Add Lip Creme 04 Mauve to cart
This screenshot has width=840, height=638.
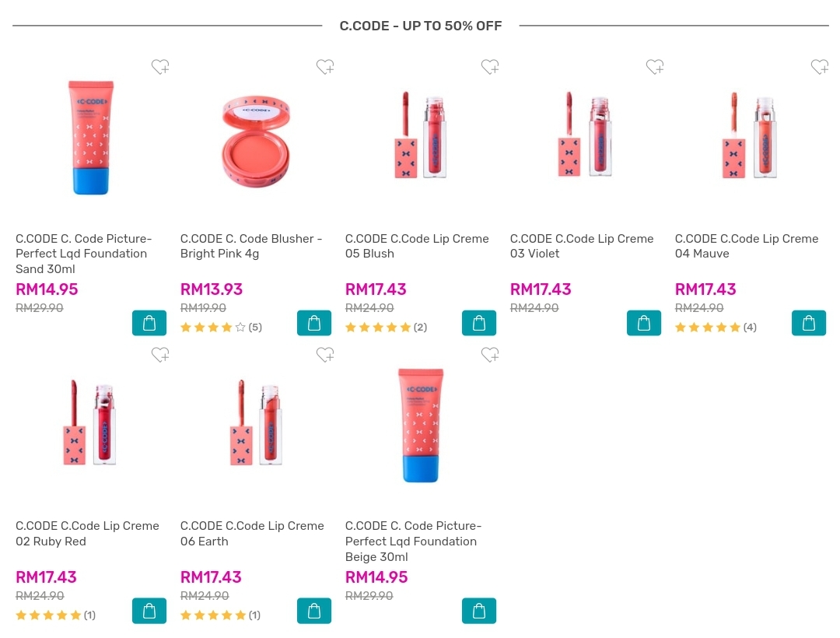(x=809, y=323)
